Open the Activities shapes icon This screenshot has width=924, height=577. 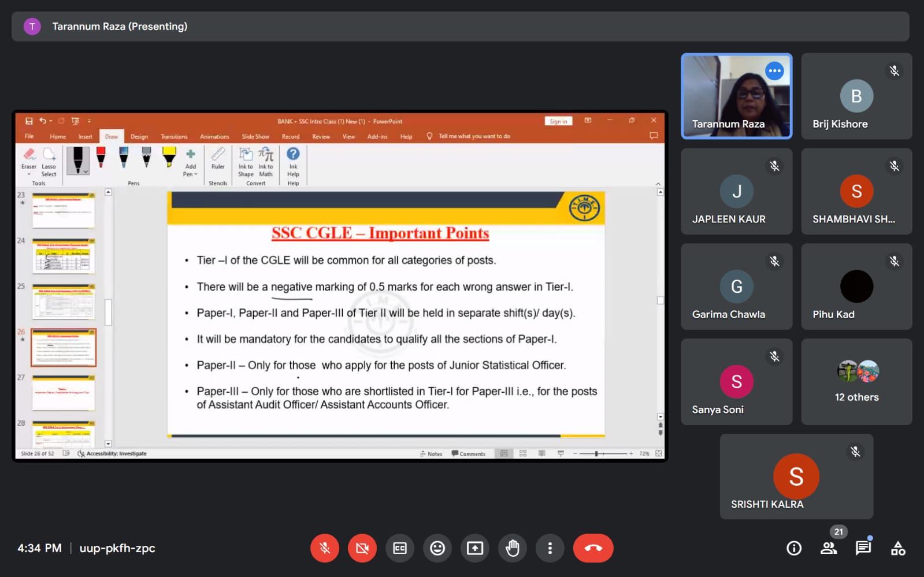coord(898,548)
